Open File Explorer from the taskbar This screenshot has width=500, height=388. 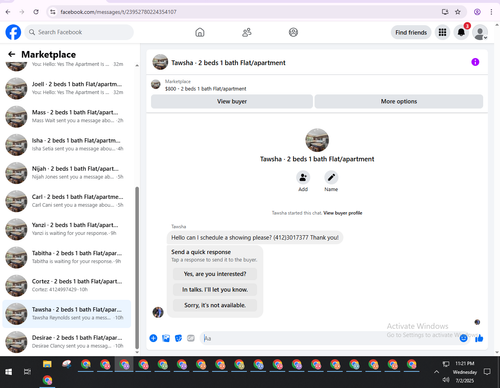point(47,364)
